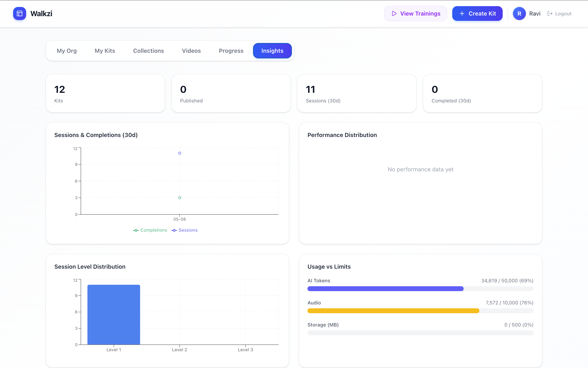Click the Sessions data point on chart
This screenshot has width=588, height=368.
179,153
